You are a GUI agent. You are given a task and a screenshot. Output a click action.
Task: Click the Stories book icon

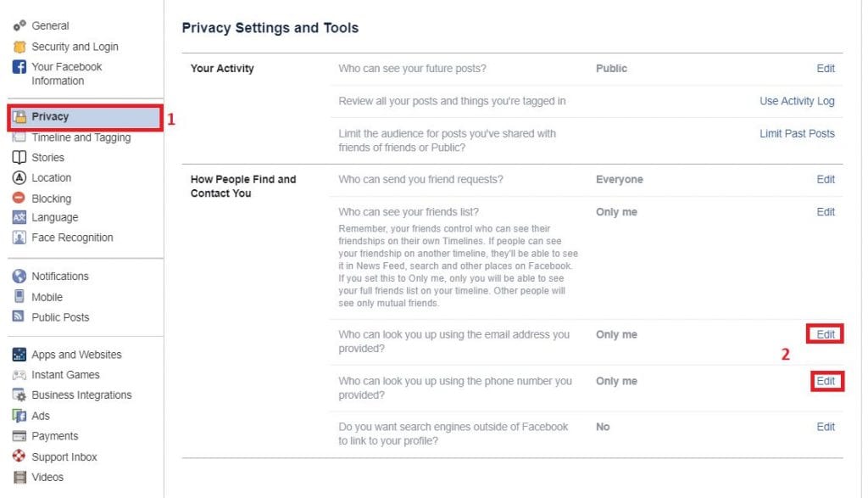tap(19, 158)
